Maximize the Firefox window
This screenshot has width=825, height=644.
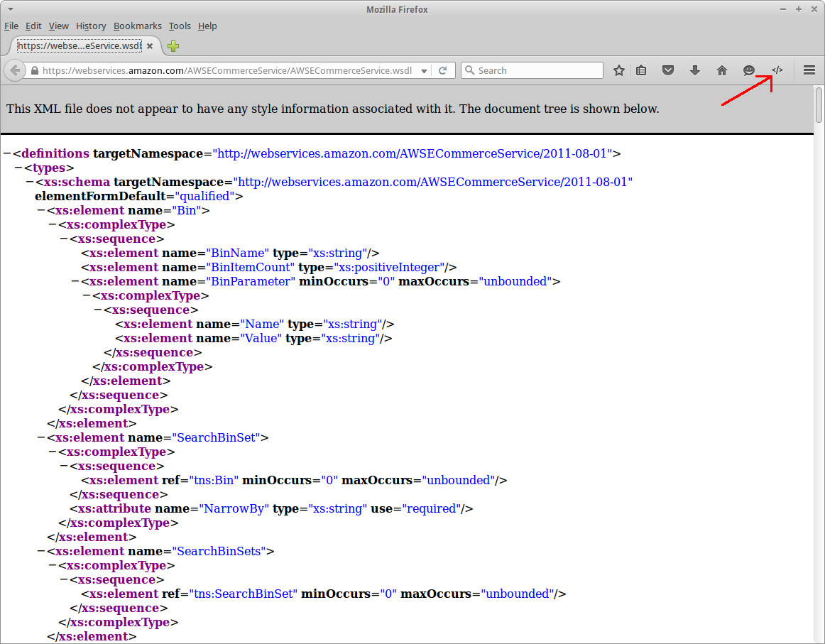[799, 9]
